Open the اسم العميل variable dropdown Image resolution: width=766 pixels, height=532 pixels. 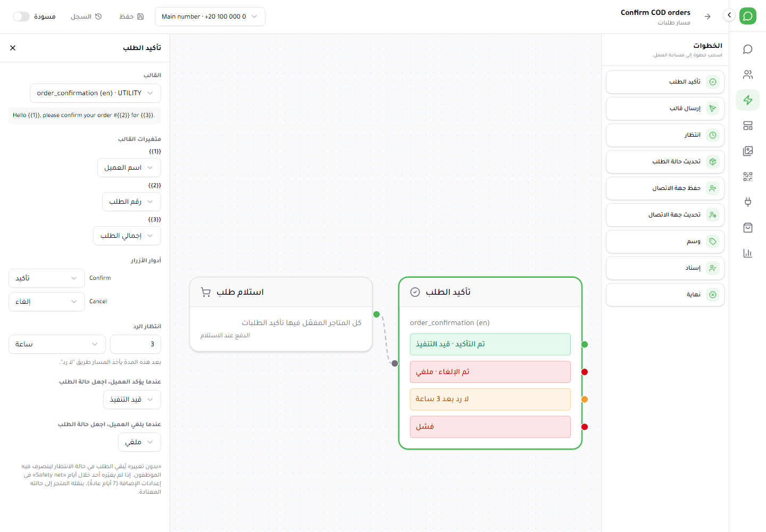pos(129,168)
